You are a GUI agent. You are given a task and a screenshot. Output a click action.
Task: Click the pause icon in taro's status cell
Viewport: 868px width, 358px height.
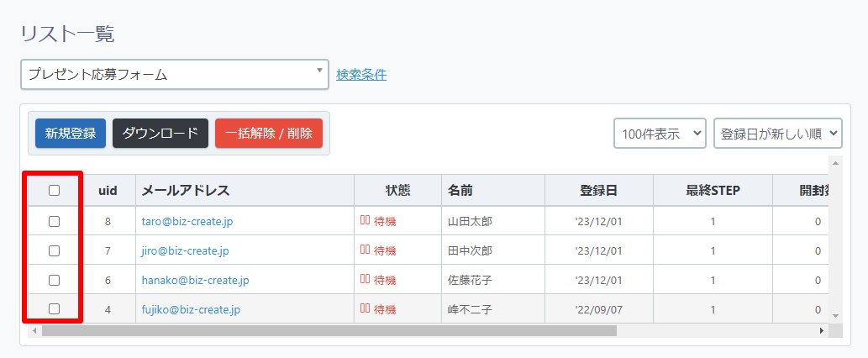click(x=365, y=221)
